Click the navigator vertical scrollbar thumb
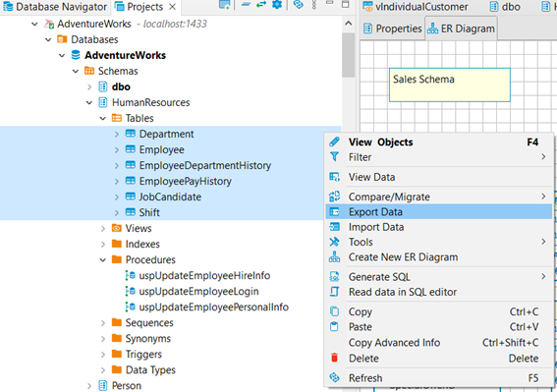 tap(349, 55)
